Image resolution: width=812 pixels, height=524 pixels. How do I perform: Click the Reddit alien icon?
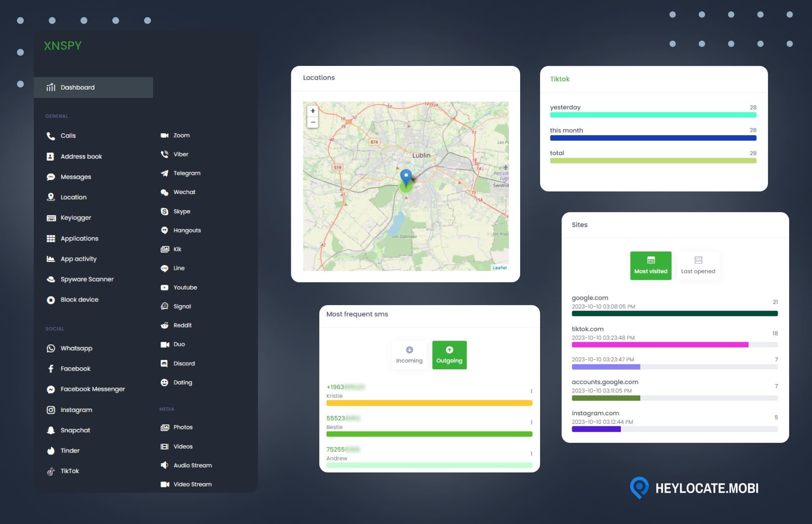(x=165, y=325)
